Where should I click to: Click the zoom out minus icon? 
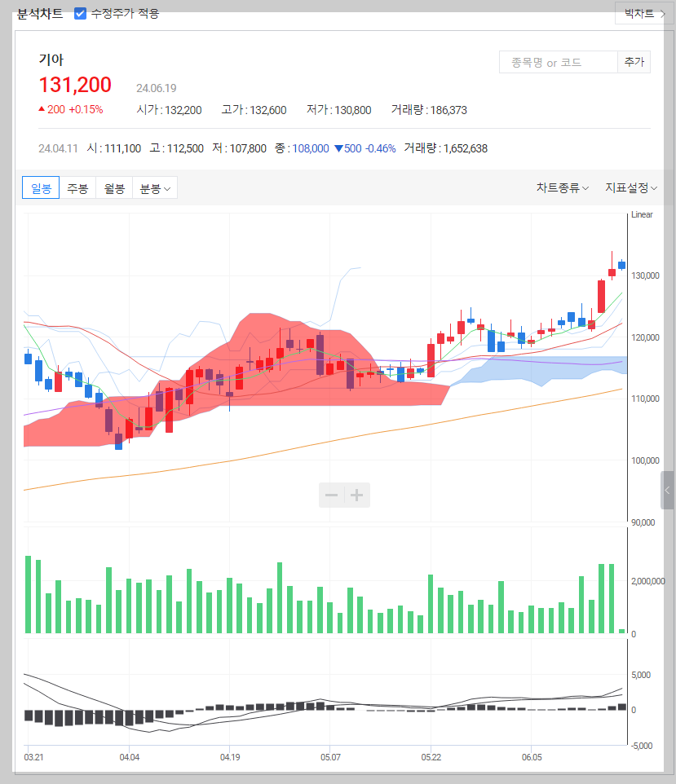point(331,495)
